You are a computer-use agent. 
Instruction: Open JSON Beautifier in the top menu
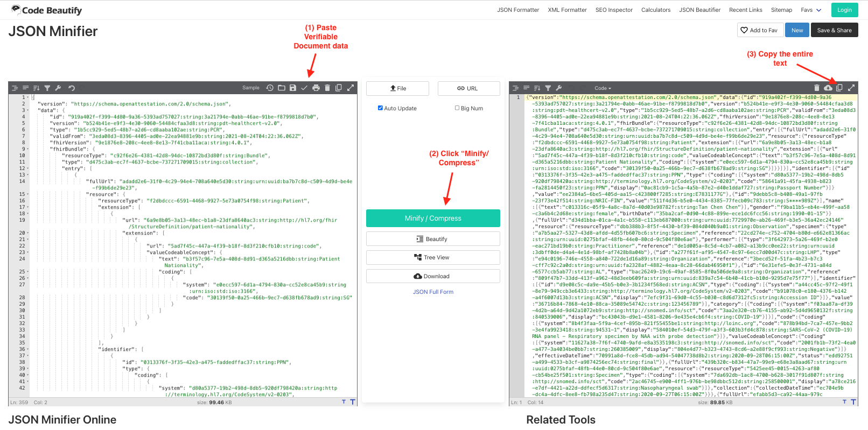coord(699,10)
